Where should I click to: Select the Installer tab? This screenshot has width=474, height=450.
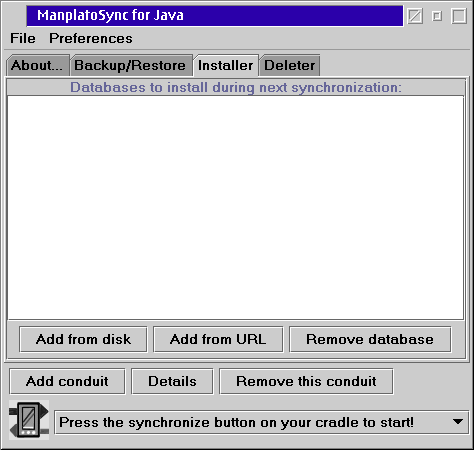(x=226, y=65)
